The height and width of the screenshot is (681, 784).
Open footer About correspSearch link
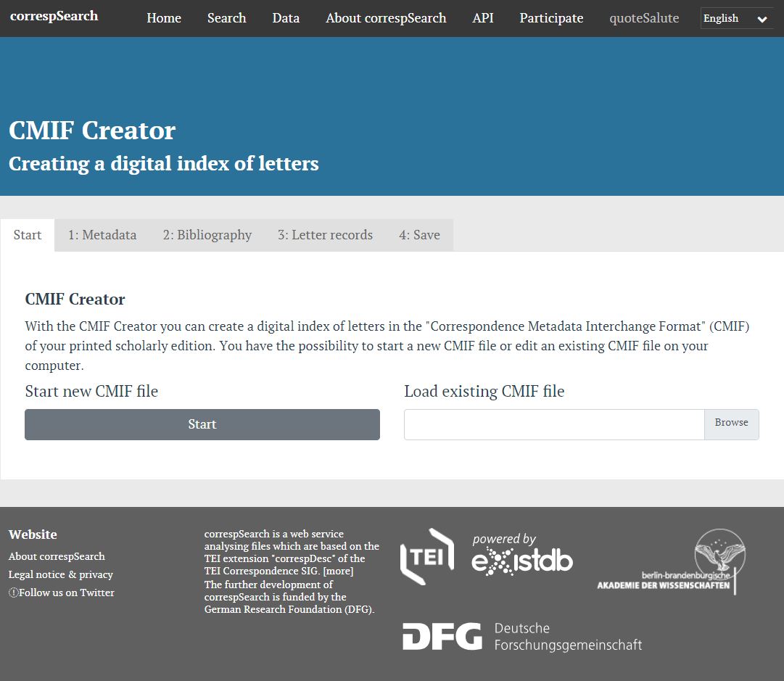57,556
